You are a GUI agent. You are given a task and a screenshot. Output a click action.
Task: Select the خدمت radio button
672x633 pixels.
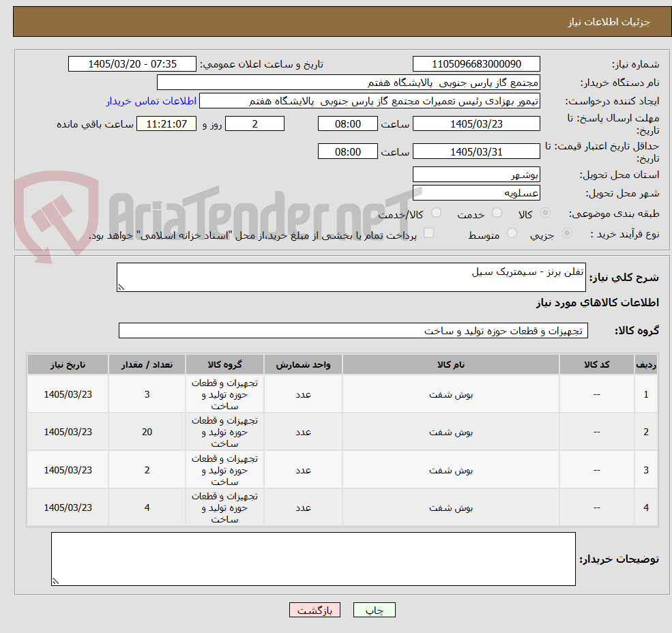click(x=497, y=213)
